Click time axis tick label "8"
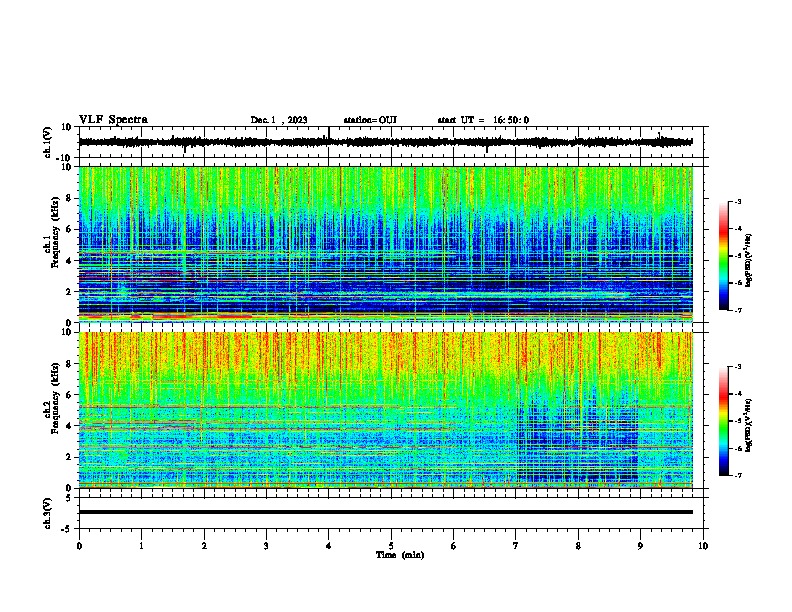Screen dimensions: 792x612 point(578,545)
